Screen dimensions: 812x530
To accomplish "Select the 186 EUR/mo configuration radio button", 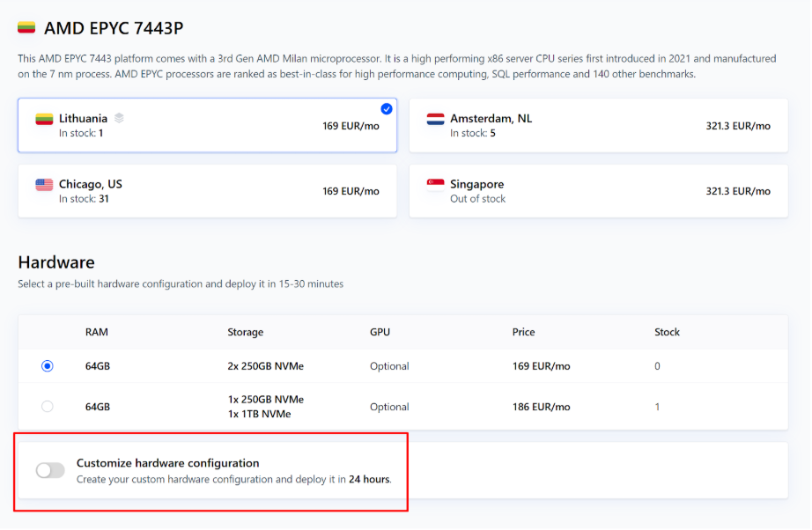I will click(x=48, y=407).
